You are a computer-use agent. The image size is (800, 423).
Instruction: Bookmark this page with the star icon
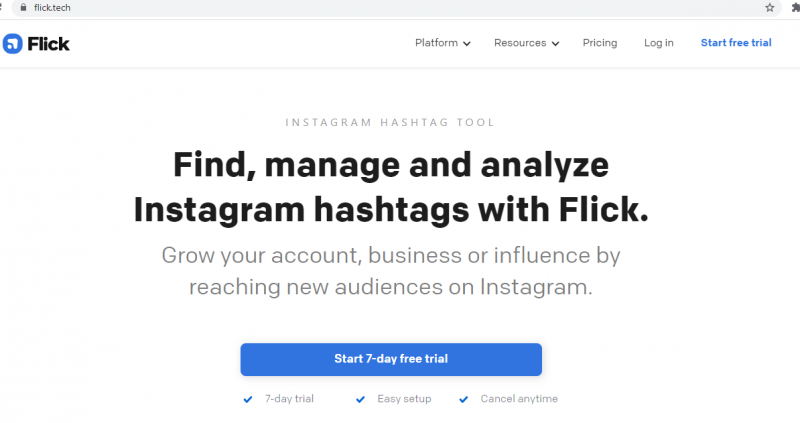(x=769, y=8)
